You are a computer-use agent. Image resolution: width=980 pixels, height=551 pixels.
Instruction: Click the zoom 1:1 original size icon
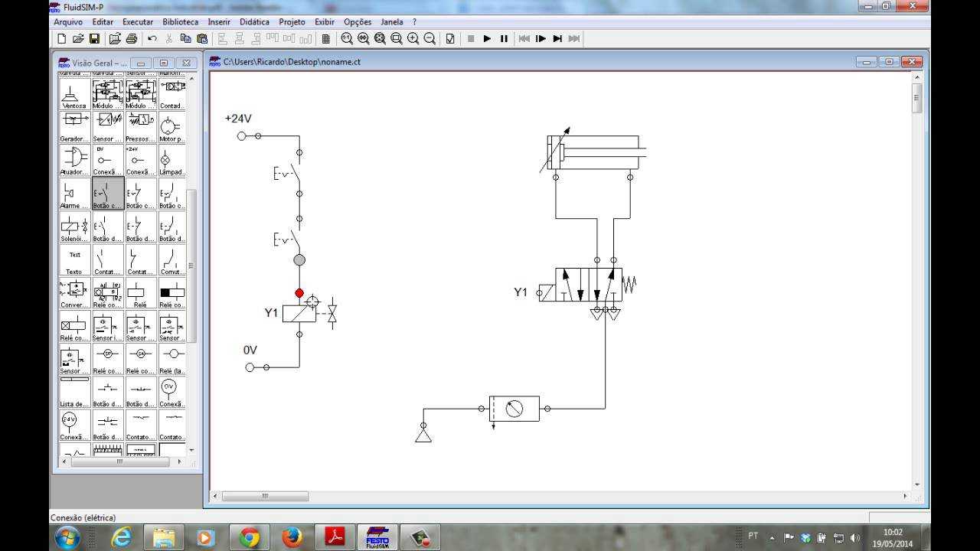pyautogui.click(x=347, y=38)
